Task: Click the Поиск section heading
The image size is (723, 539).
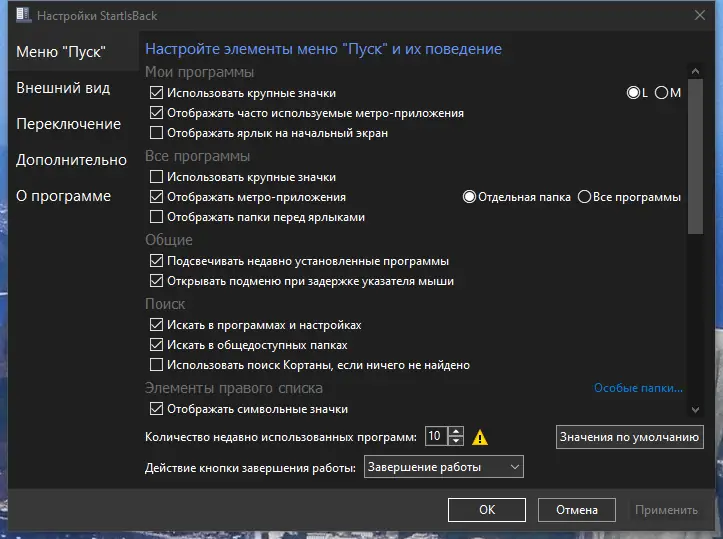Action: click(165, 304)
